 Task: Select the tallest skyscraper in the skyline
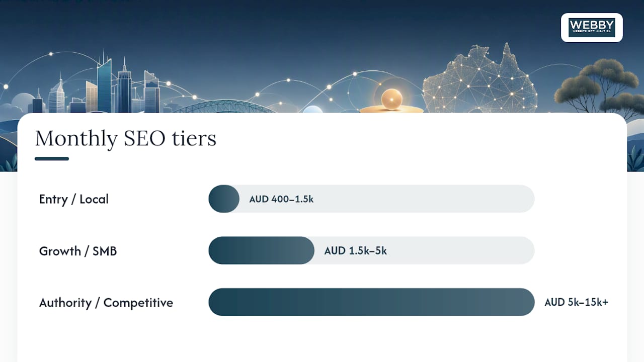click(105, 81)
